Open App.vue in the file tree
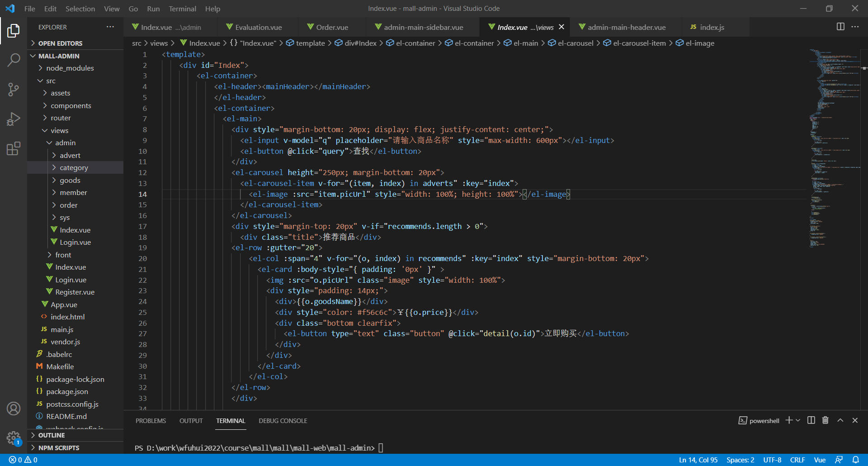Viewport: 868px width, 466px height. (75, 304)
